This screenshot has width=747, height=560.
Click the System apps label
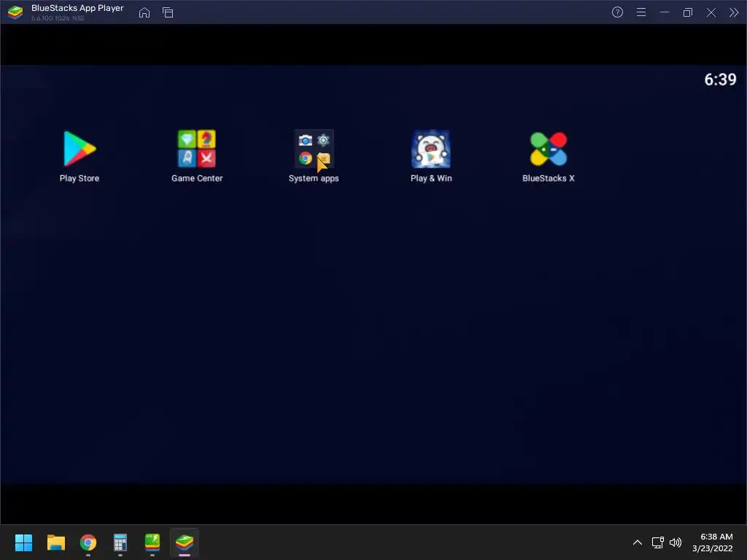314,178
